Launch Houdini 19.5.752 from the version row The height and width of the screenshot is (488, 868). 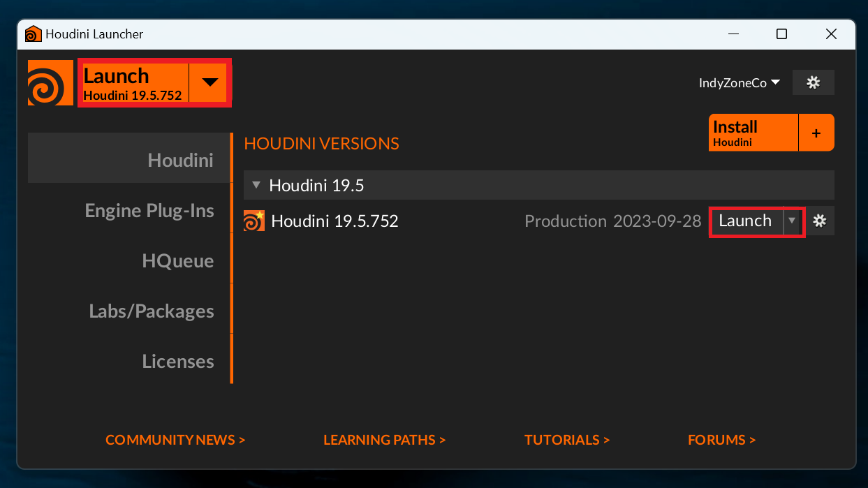click(x=746, y=221)
